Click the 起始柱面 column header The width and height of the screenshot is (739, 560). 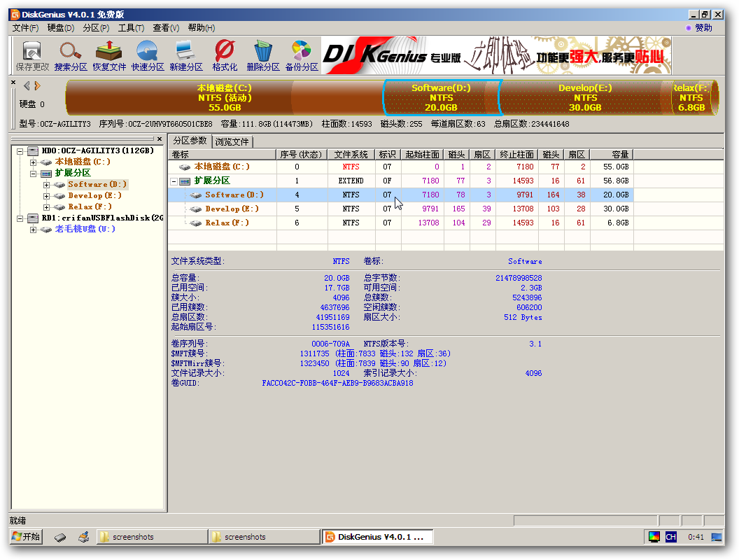422,155
